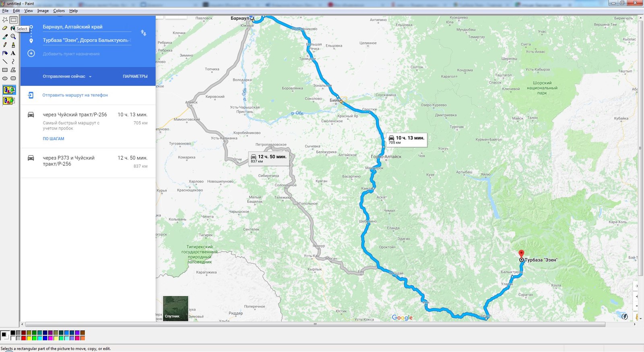Screen dimensions: 644x352
Task: Enable opaque selection mode option
Action: (9, 90)
